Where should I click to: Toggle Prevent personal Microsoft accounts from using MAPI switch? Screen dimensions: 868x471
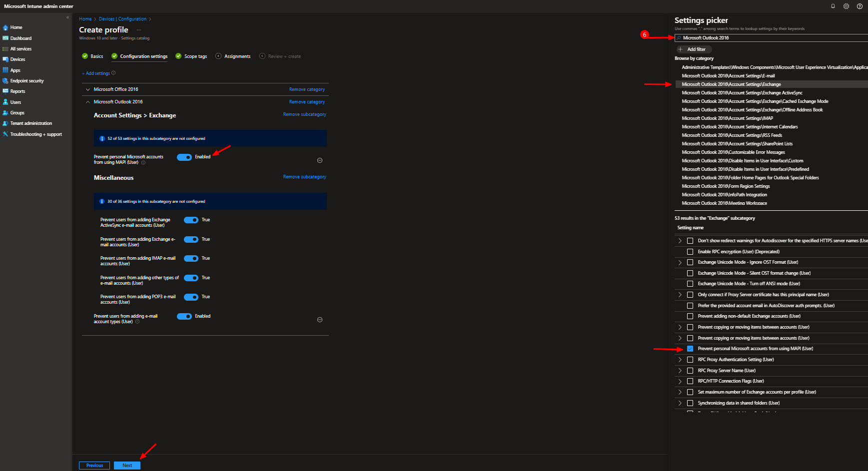(x=184, y=157)
